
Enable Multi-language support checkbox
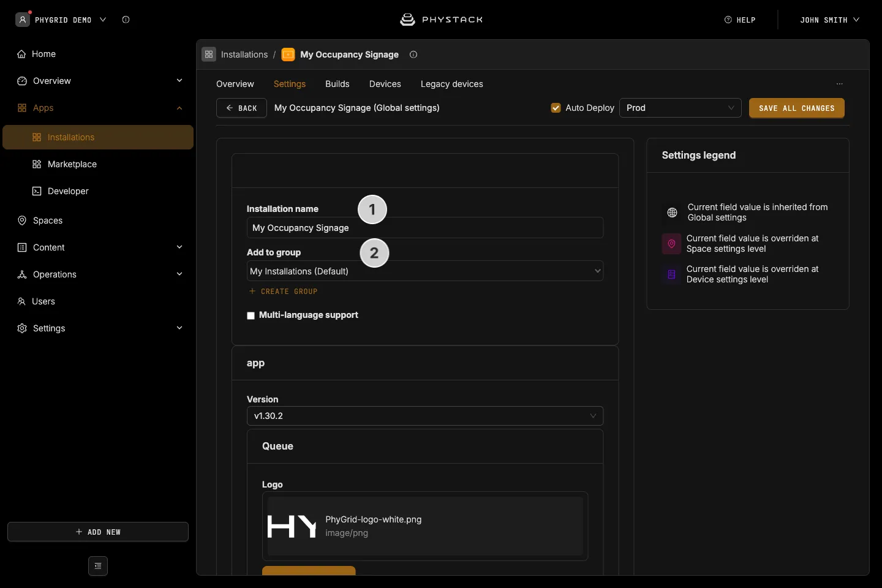[251, 315]
